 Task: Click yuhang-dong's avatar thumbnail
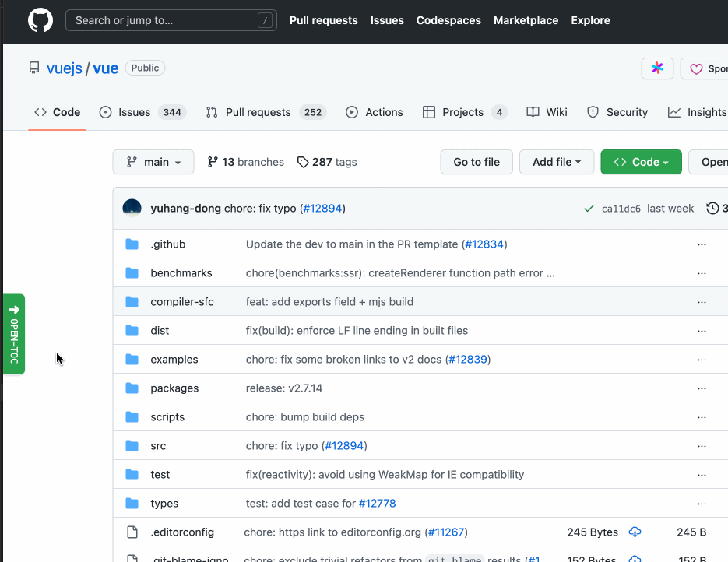point(132,209)
